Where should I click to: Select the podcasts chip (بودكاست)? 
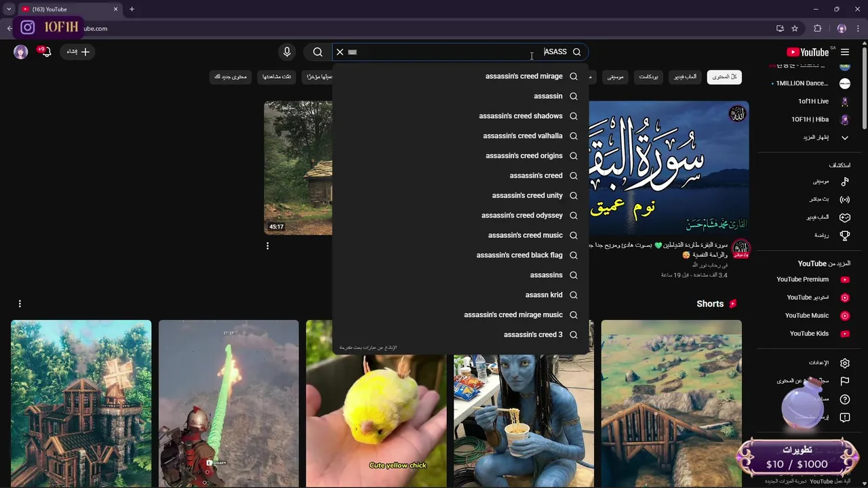(x=648, y=77)
